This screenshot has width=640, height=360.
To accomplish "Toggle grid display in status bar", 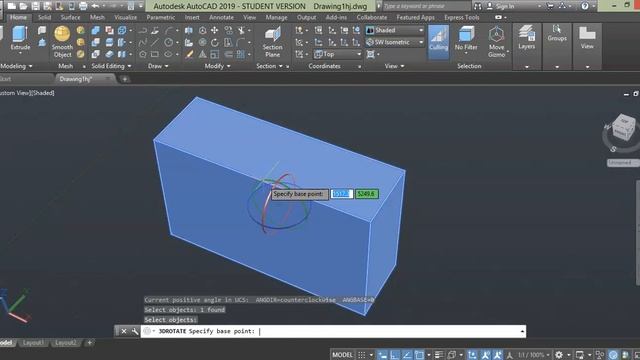I will 362,355.
